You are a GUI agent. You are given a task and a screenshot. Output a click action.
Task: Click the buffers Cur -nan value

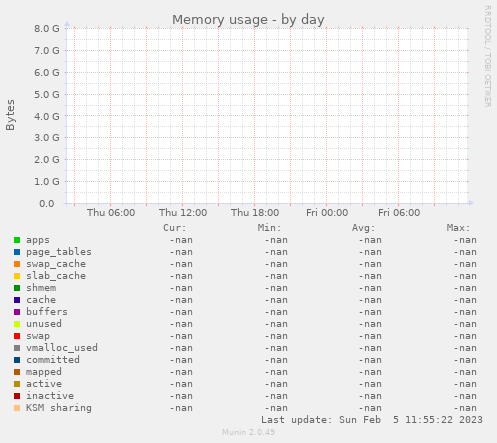pos(181,312)
